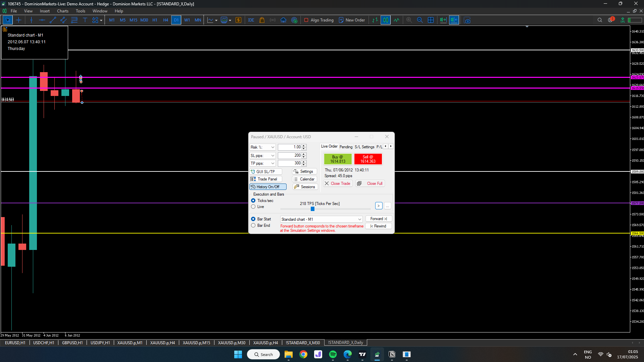
Task: Click the risk value input field
Action: pyautogui.click(x=290, y=147)
